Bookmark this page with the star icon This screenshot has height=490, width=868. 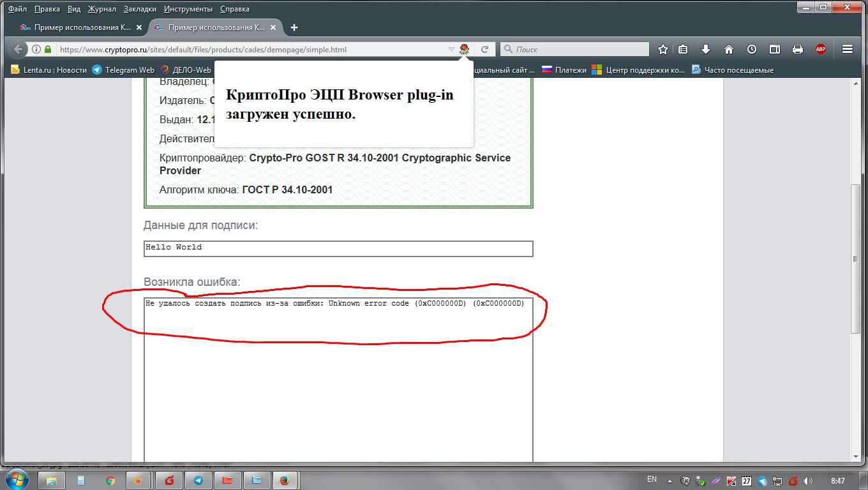663,49
